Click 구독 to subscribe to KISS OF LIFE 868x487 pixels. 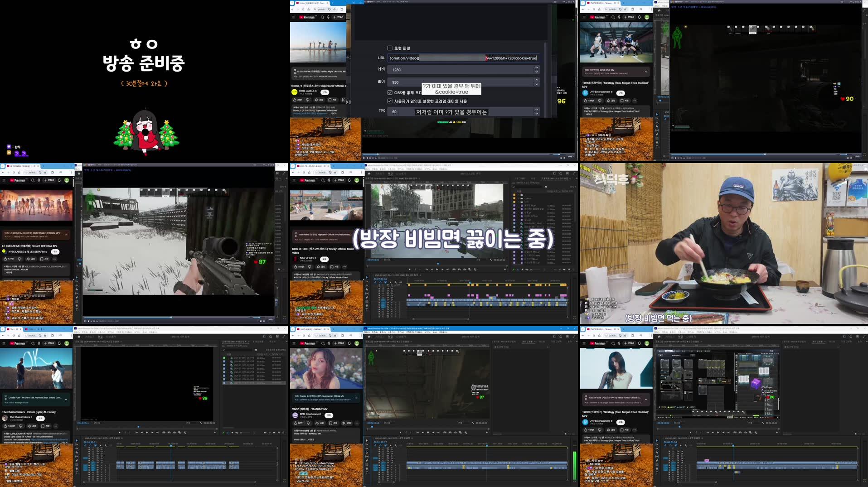click(325, 259)
